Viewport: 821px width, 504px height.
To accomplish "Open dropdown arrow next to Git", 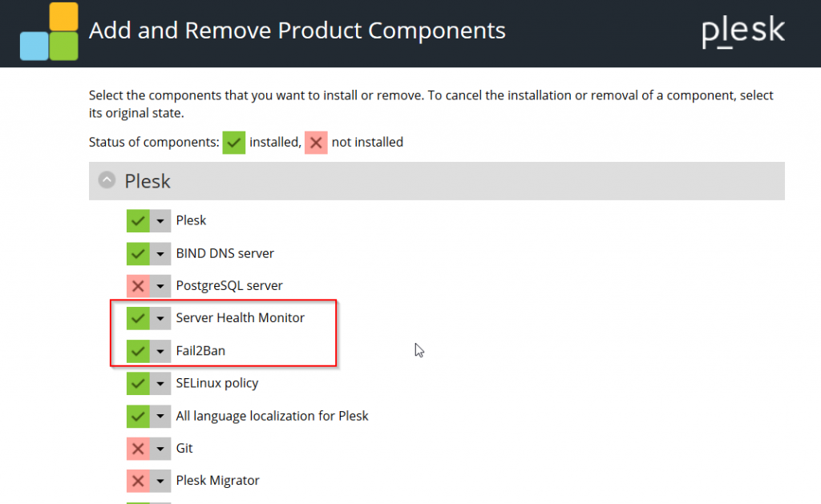I will click(161, 448).
